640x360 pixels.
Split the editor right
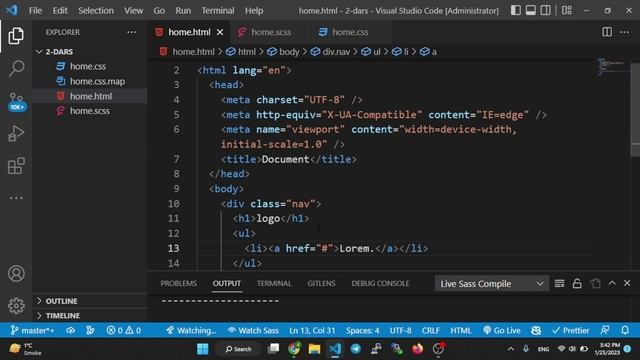tap(607, 32)
